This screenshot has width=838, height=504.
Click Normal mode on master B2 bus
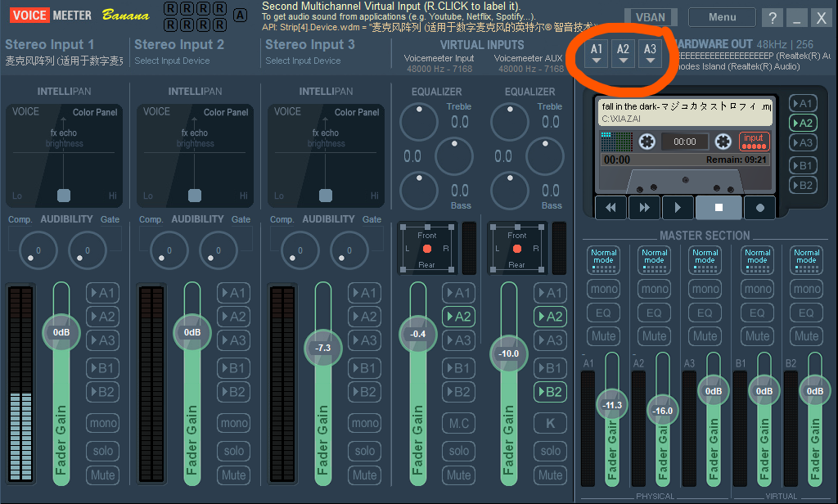(x=806, y=259)
